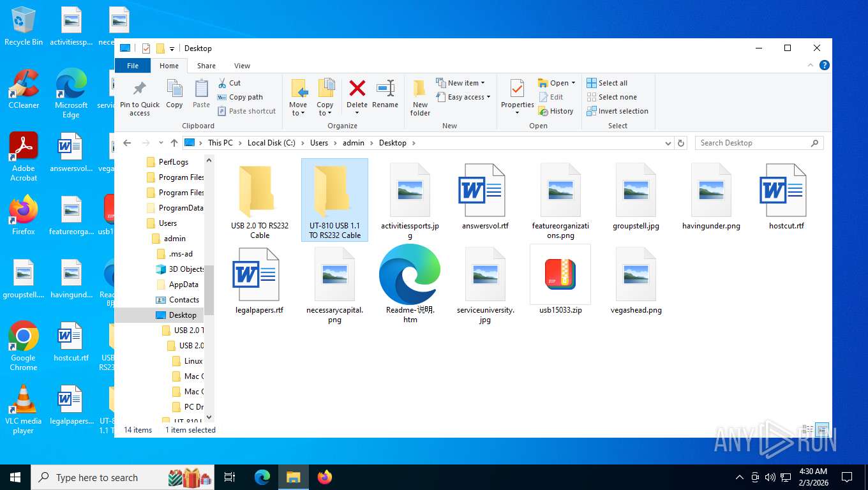
Task: Open Firefox from the taskbar
Action: (325, 477)
